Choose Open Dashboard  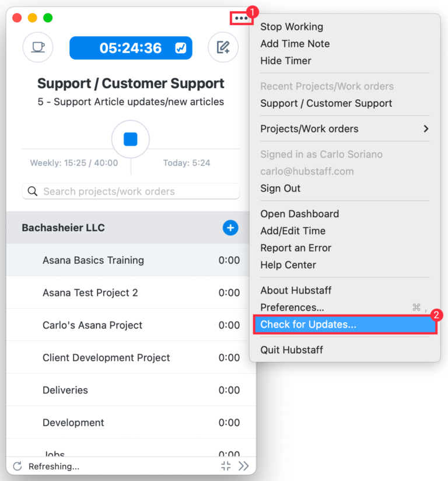300,214
